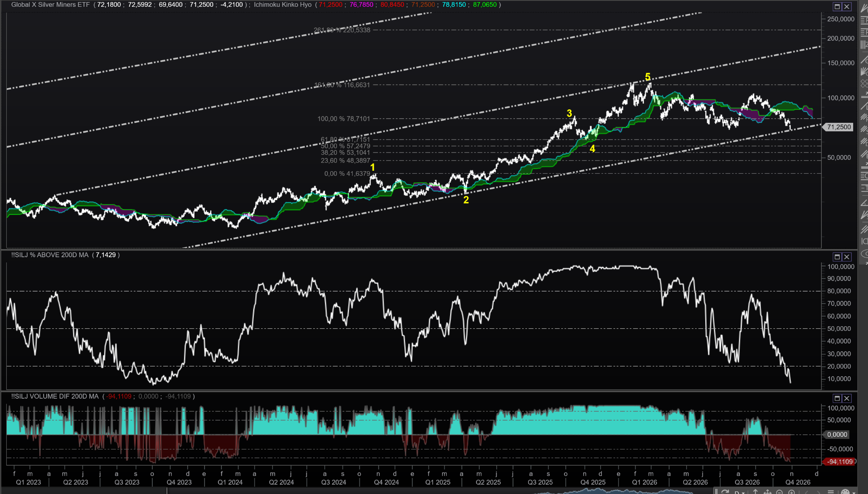This screenshot has height=494, width=868.
Task: Click the 87,0650 green Ichimoku value
Action: click(485, 5)
